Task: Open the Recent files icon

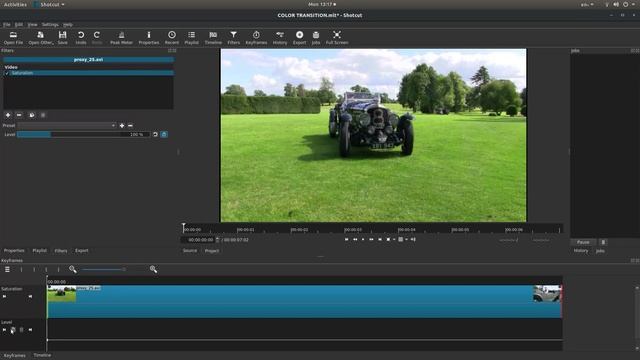Action: [x=172, y=38]
